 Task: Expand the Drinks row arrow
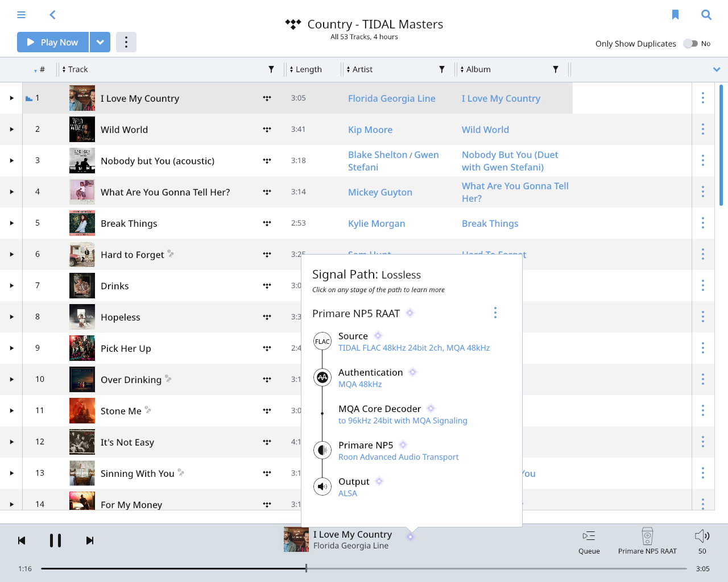point(11,285)
